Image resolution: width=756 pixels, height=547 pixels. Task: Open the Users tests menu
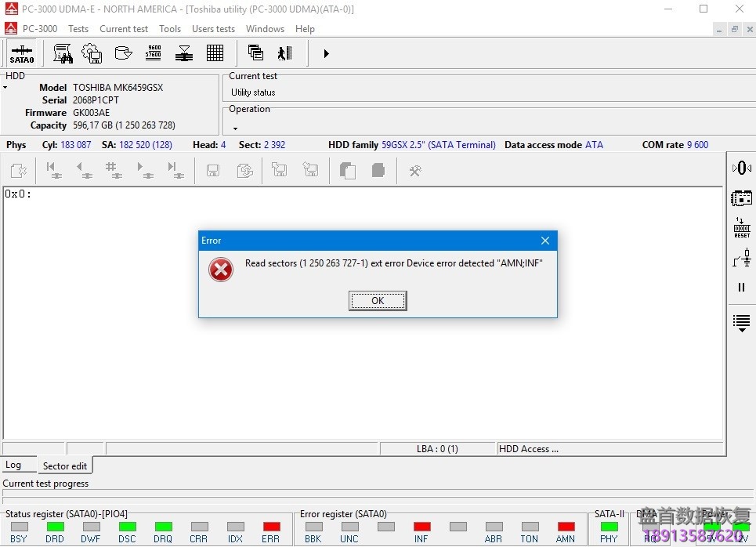[x=213, y=29]
